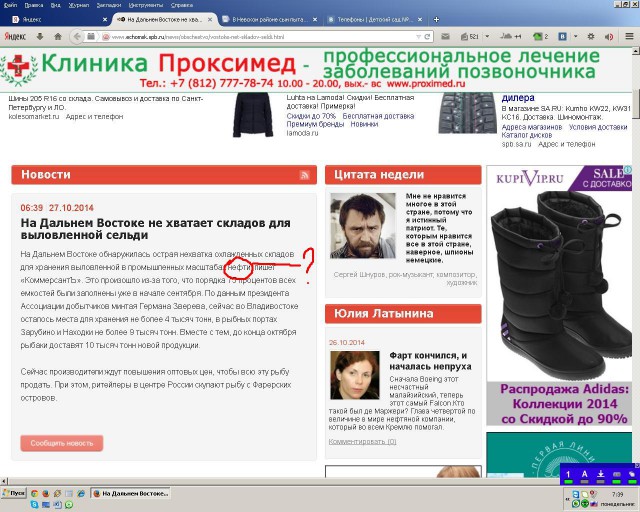The width and height of the screenshot is (640, 512).
Task: Open the Firefox hamburger menu
Action: click(x=629, y=37)
